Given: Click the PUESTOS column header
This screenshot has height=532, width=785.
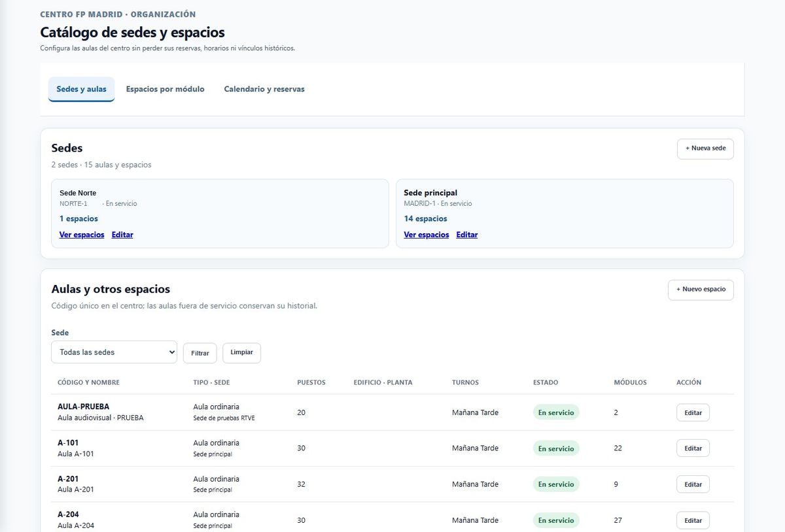Looking at the screenshot, I should click(x=311, y=382).
